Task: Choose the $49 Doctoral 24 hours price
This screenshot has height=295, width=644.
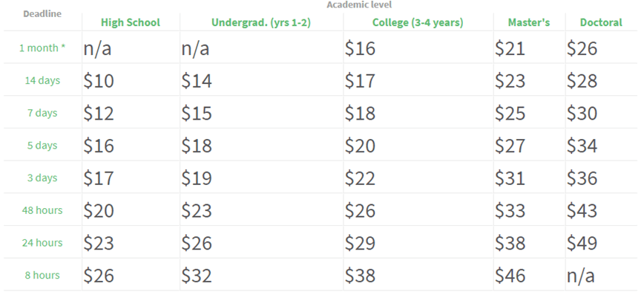Action: click(x=582, y=243)
